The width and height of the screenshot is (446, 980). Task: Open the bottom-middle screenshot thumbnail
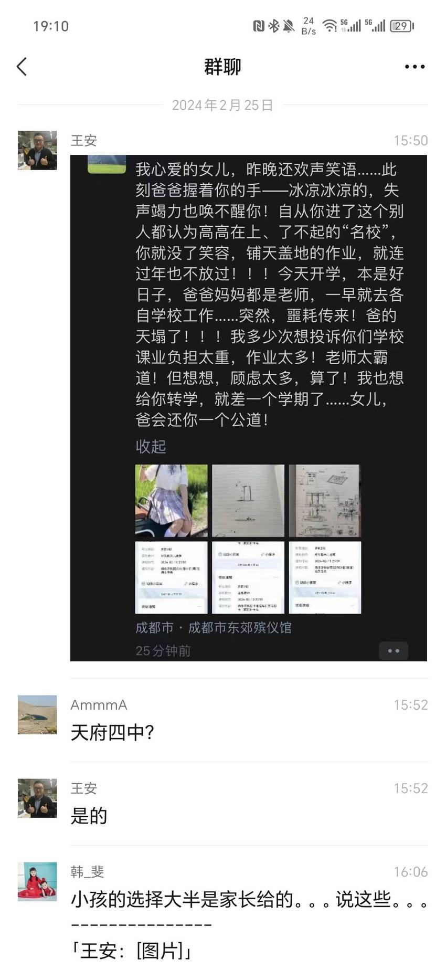click(x=248, y=577)
